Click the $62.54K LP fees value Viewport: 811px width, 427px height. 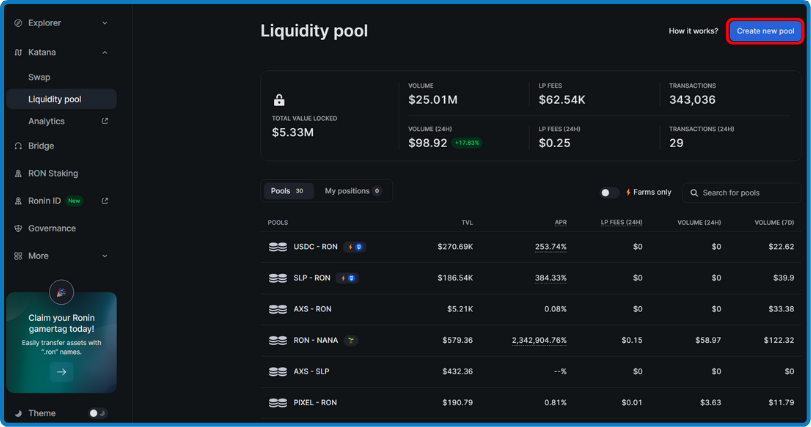(x=562, y=100)
